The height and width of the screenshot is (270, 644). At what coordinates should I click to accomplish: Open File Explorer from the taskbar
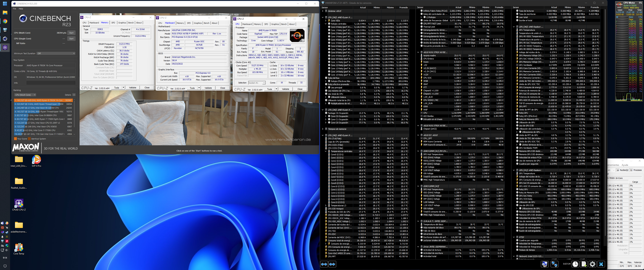click(5, 13)
